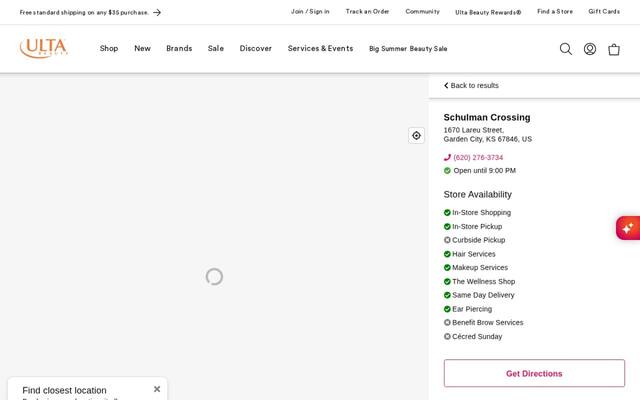
Task: Click the free standard shipping promo text
Action: pyautogui.click(x=84, y=13)
